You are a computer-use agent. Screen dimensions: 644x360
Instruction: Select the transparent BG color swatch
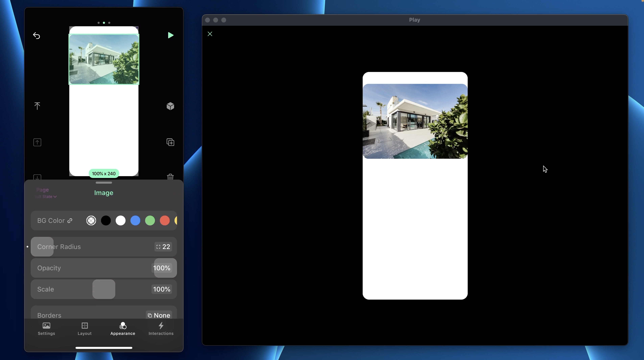tap(91, 220)
